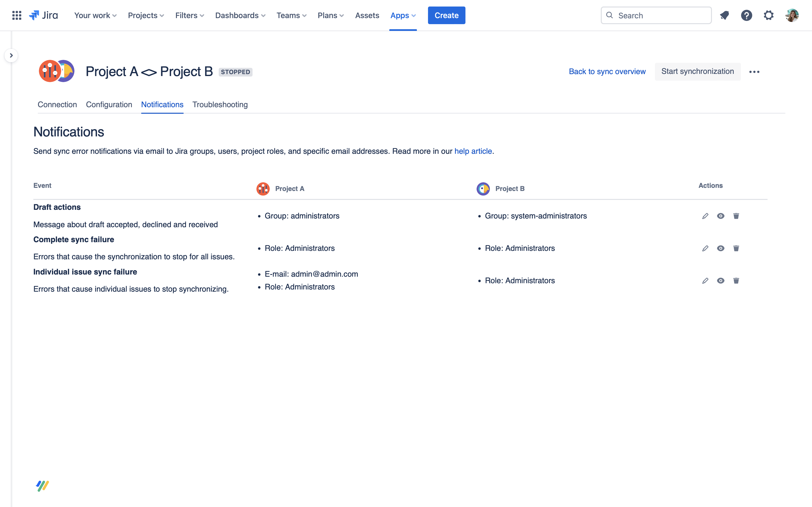Screen dimensions: 812x507
Task: Expand the Projects dropdown menu
Action: 146,15
